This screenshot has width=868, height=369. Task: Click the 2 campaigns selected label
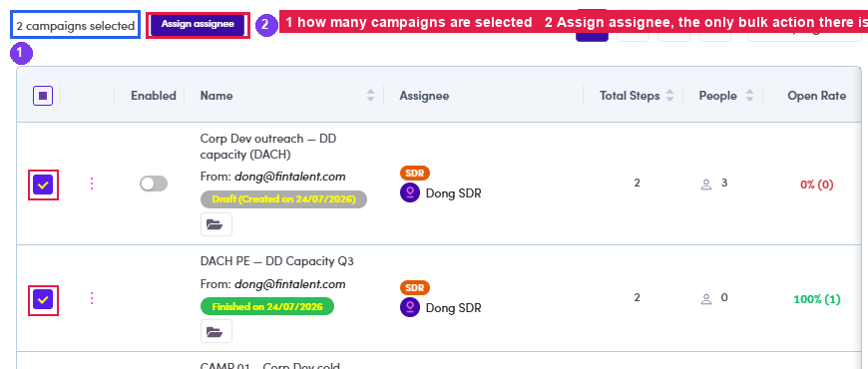coord(75,26)
